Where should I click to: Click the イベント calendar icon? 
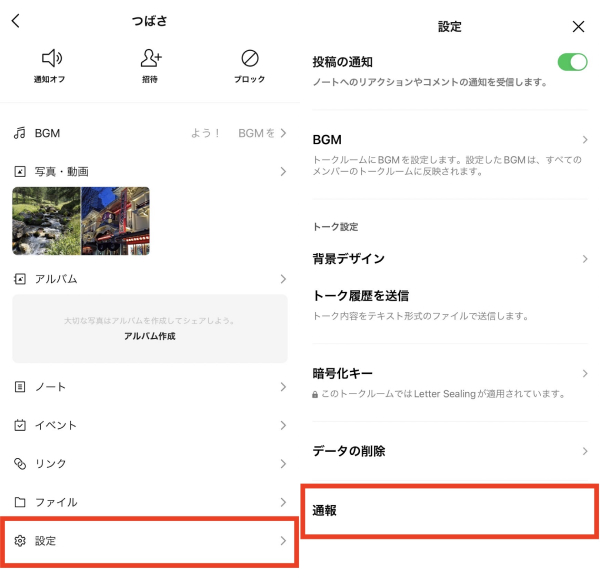point(20,425)
